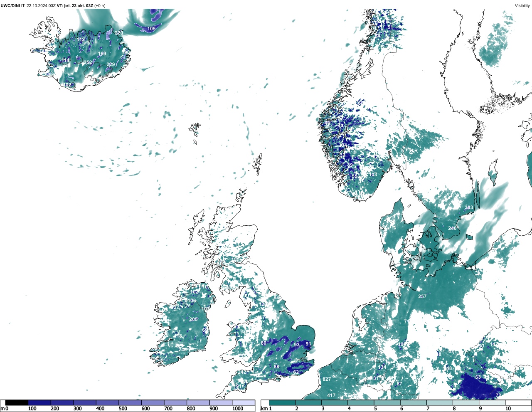This screenshot has width=532, height=412.
Task: Click the '252' value in central Iceland
Action: (x=88, y=63)
